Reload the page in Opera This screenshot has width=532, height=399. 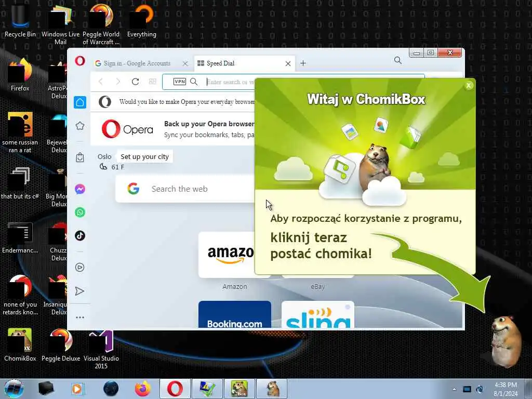click(x=136, y=82)
